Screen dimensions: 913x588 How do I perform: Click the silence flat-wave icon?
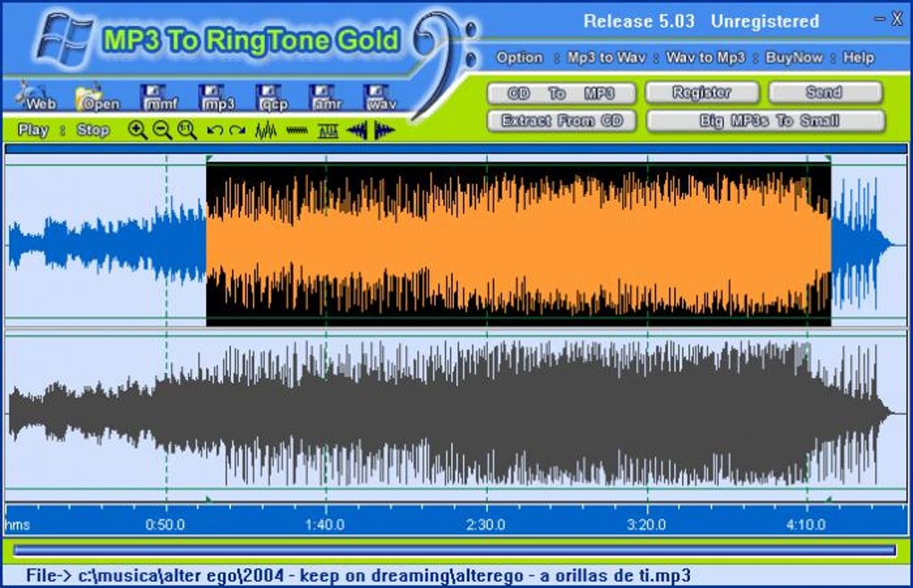click(x=297, y=131)
